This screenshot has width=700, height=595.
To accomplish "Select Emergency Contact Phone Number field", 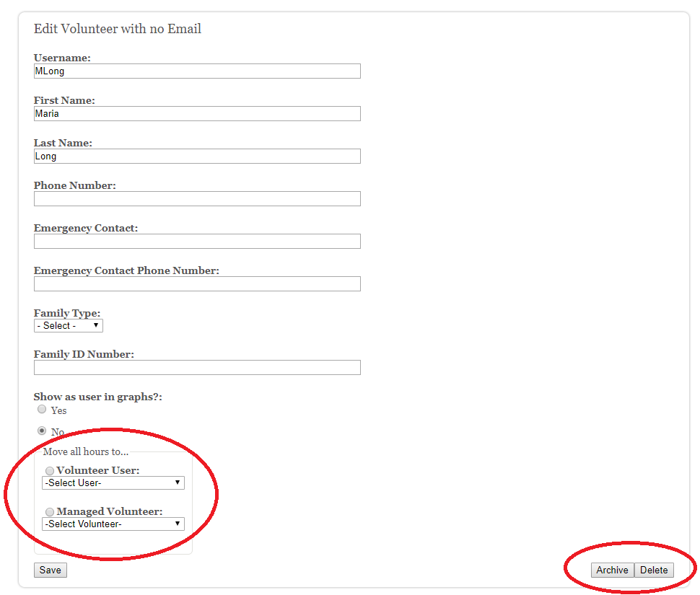I will (196, 284).
